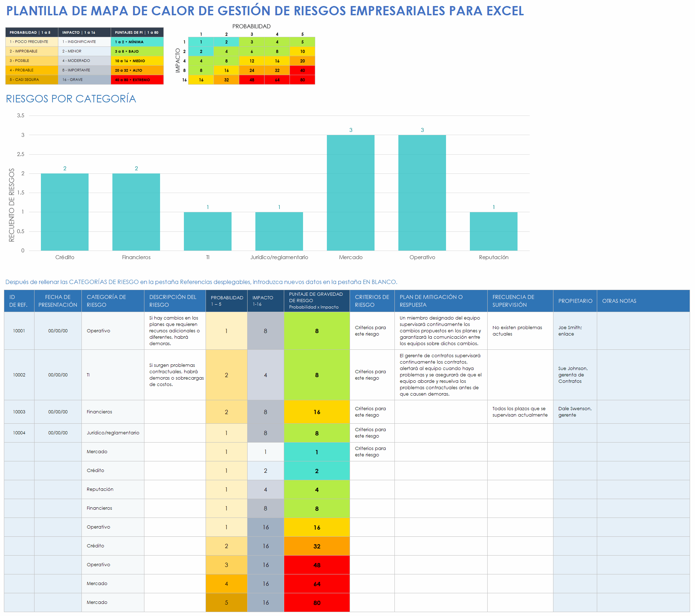The width and height of the screenshot is (695, 616).
Task: Select the ID cell '10003'
Action: point(19,412)
